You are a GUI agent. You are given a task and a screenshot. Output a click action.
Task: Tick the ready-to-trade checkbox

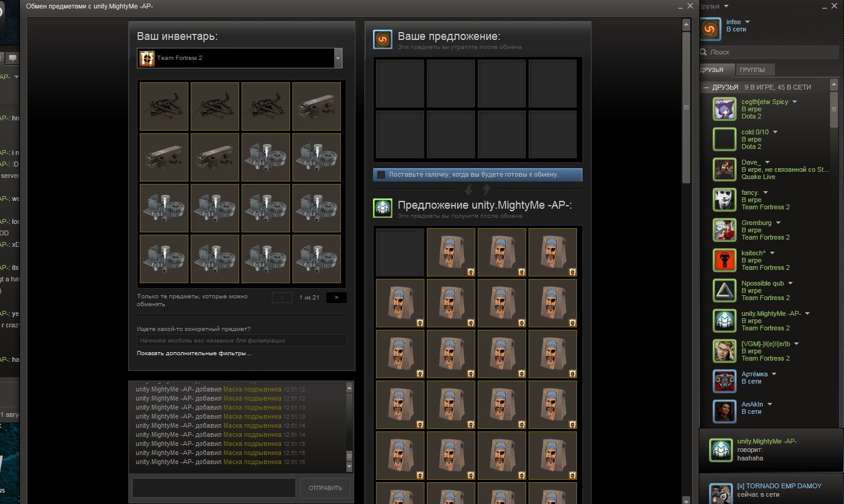pos(381,175)
